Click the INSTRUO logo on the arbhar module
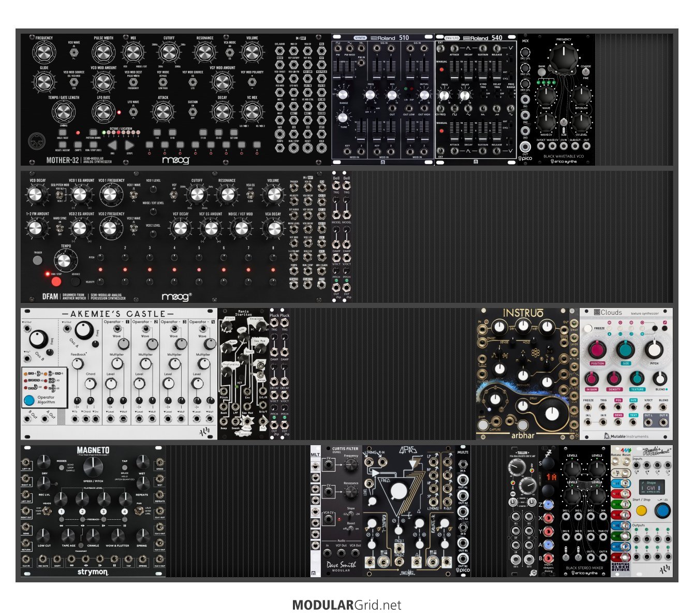This screenshot has width=694, height=616. (523, 313)
